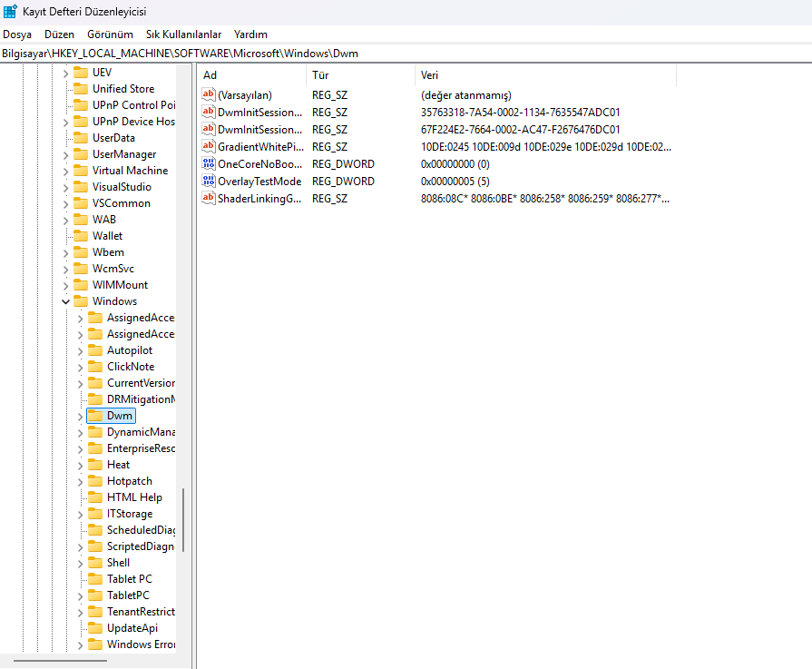Expand the WAB key

coord(65,221)
